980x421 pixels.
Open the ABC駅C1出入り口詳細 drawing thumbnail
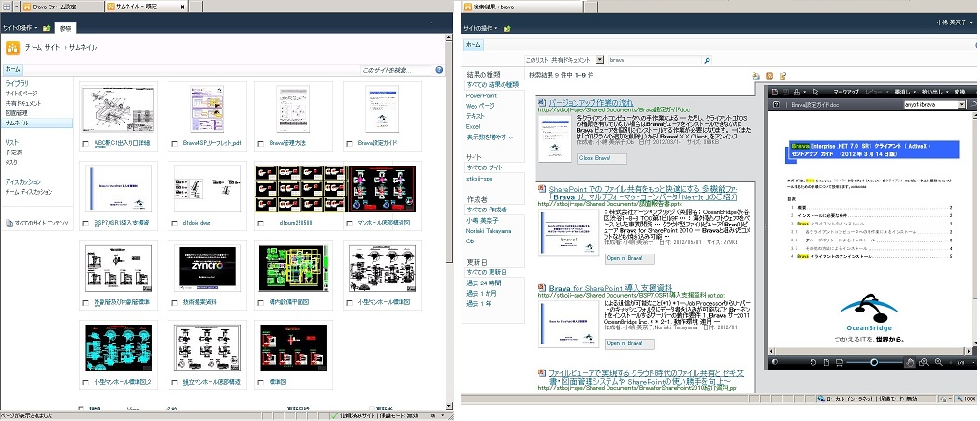118,109
